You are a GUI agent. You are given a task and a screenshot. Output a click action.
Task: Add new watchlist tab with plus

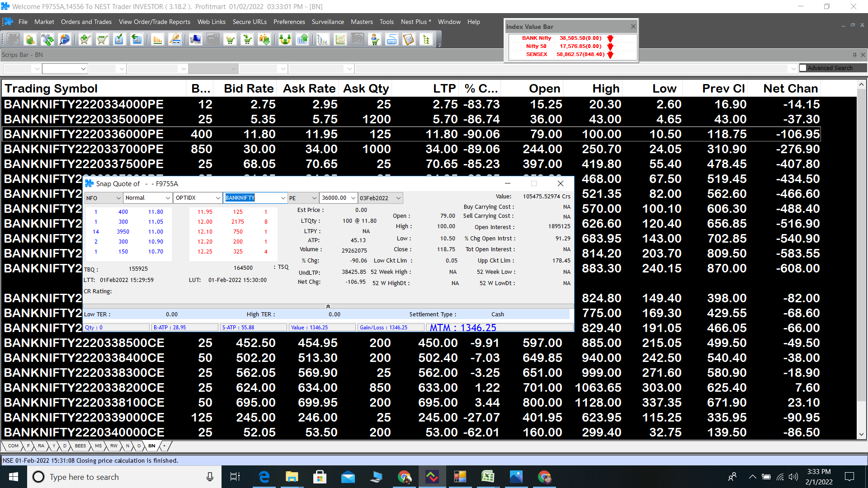[164, 446]
